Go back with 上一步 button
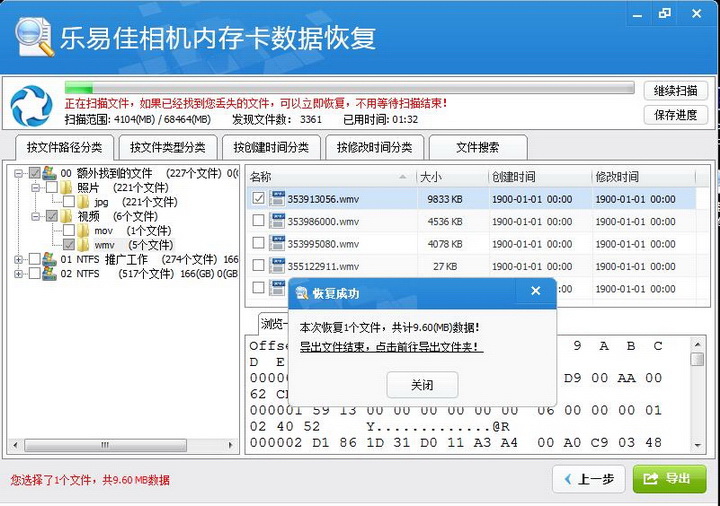The image size is (720, 506). [589, 479]
